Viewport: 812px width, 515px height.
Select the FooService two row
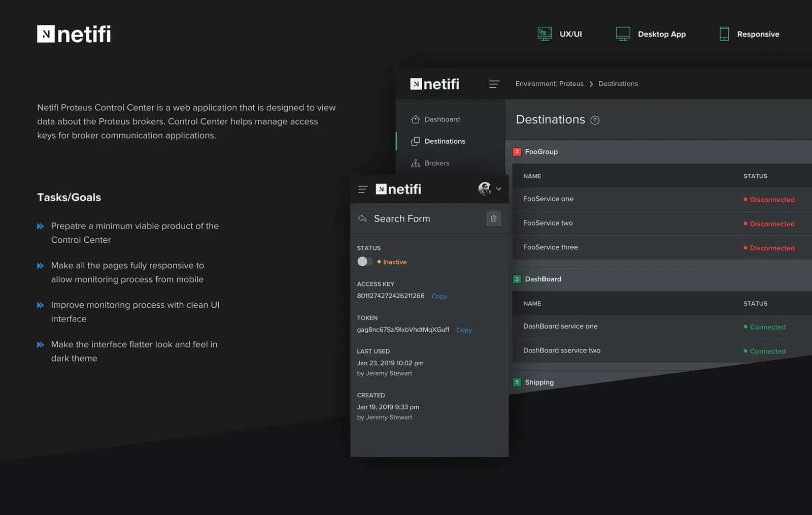(662, 223)
